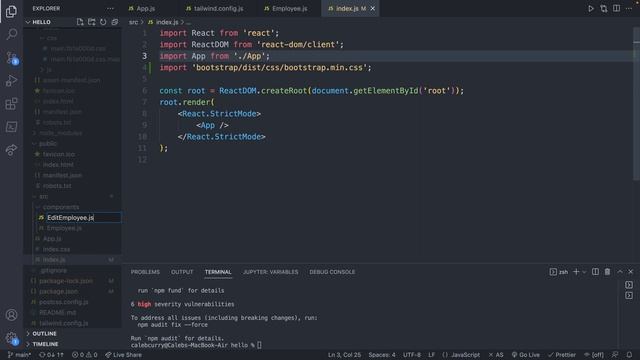
Task: Open README.md in the Explorer
Action: (x=57, y=313)
